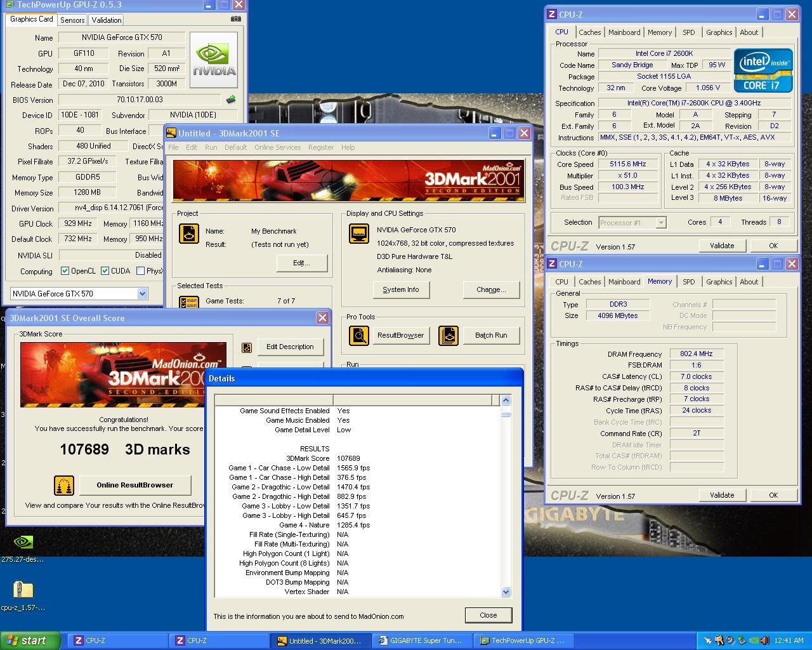
Task: Click the BIOS save chip icon in GPU-Z
Action: tap(231, 100)
